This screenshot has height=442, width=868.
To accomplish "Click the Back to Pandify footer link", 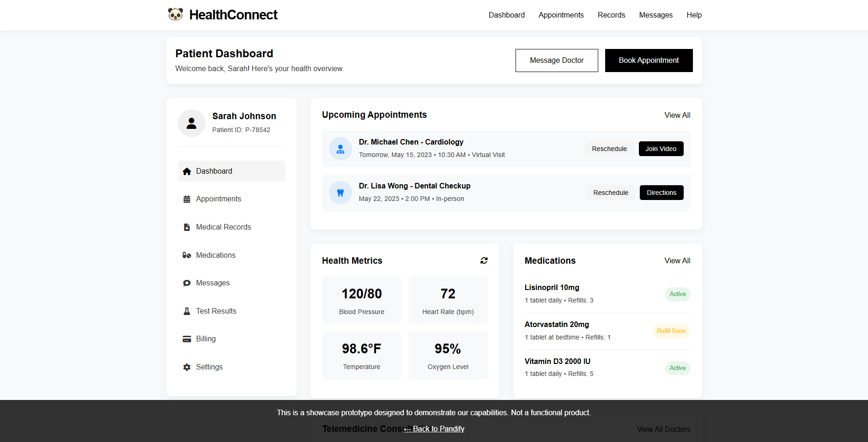I will [434, 429].
